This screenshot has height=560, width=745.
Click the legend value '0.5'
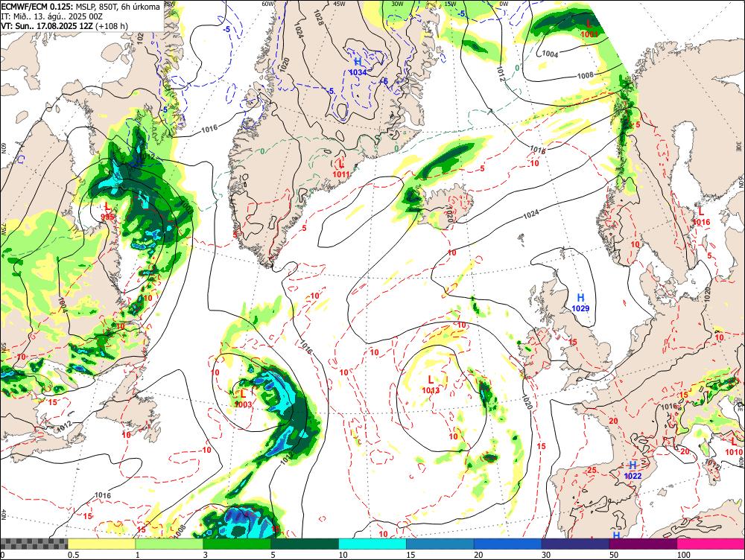73,555
